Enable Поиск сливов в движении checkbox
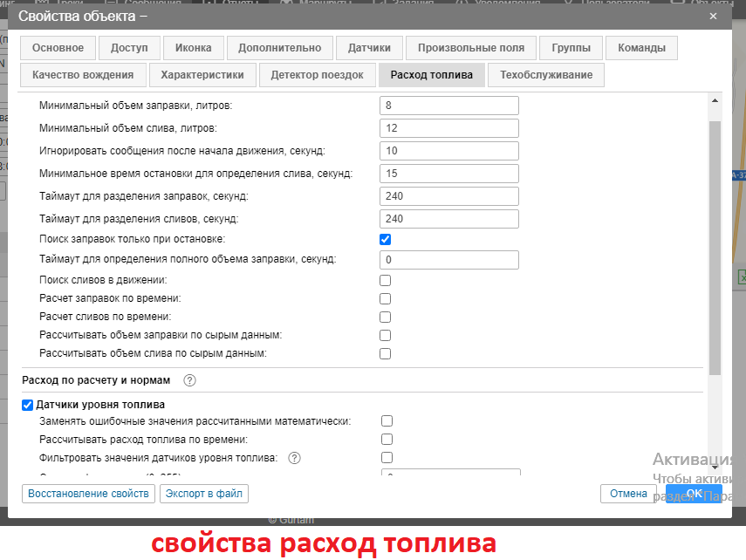 click(386, 281)
